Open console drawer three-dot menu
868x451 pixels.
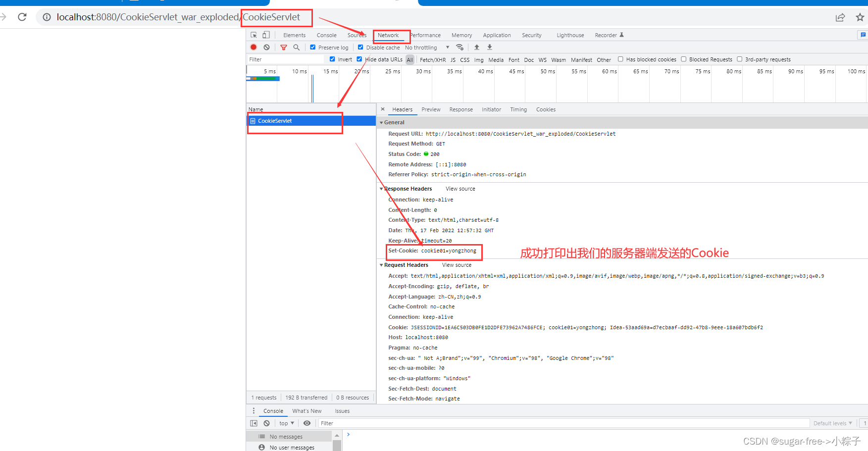coord(254,411)
